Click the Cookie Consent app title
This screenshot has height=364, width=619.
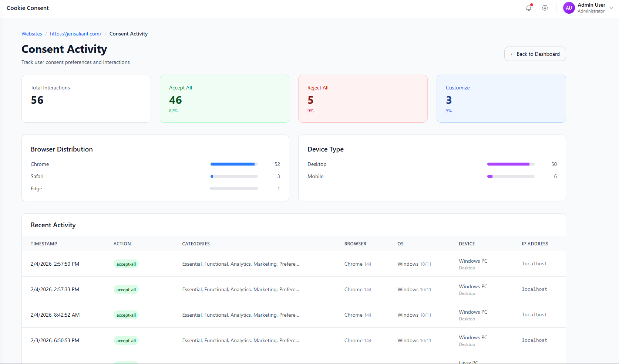[28, 8]
